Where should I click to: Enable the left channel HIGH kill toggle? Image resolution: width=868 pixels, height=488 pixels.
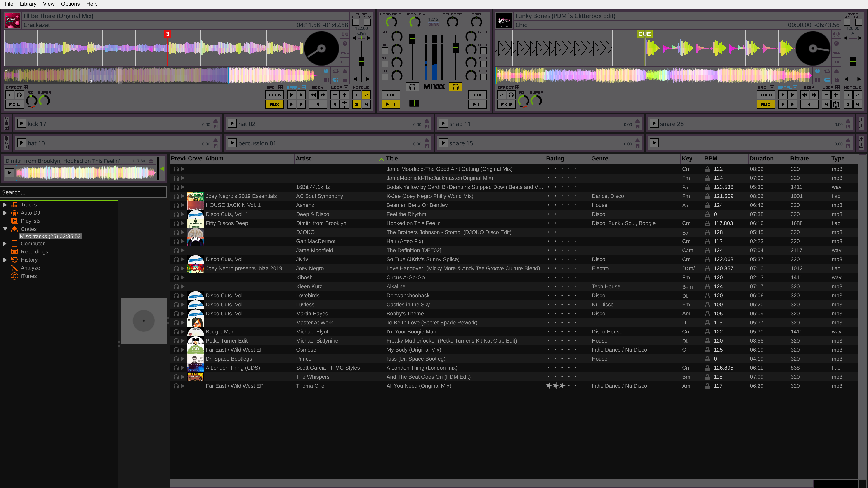click(x=385, y=51)
